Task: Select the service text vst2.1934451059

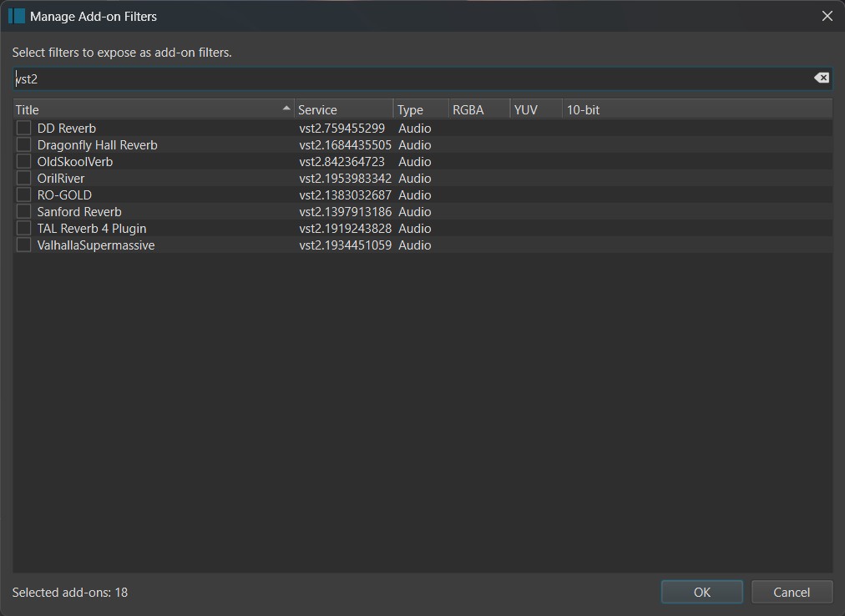Action: [346, 245]
